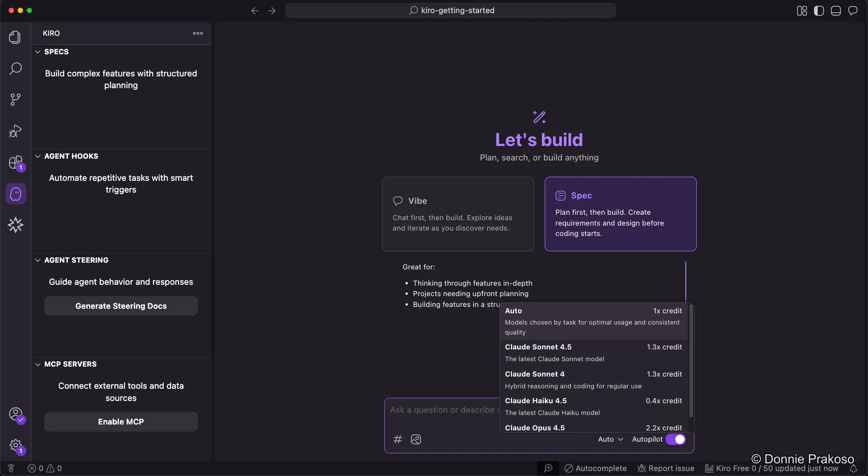868x476 pixels.
Task: Open the Auto model selector dropdown
Action: (x=610, y=439)
